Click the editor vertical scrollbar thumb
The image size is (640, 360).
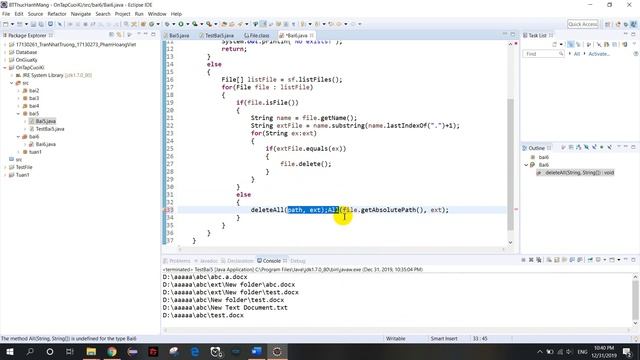click(x=510, y=164)
